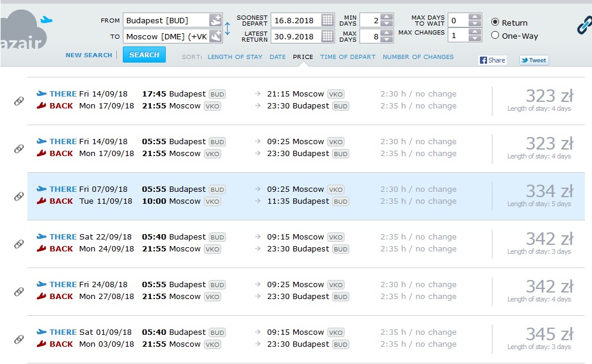Start a NEW SEARCH

click(89, 55)
